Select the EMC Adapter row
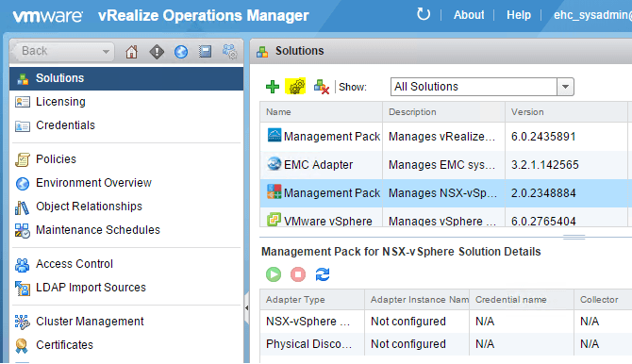The height and width of the screenshot is (364, 632). point(445,165)
